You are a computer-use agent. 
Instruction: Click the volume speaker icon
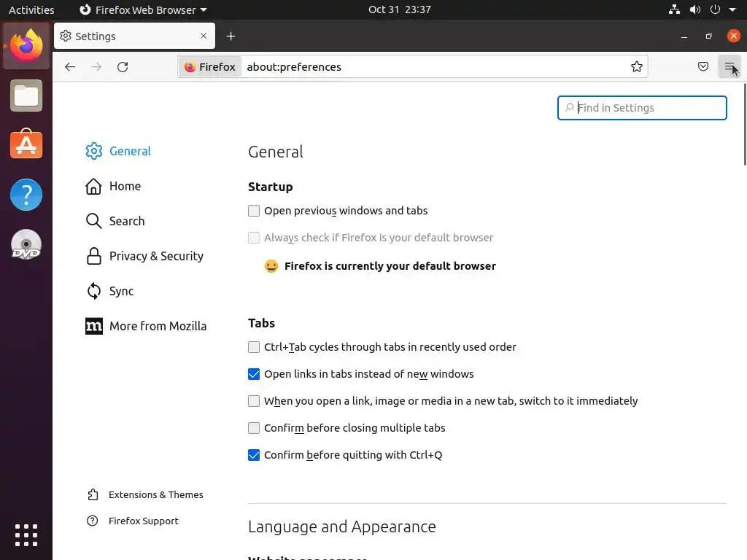tap(695, 9)
